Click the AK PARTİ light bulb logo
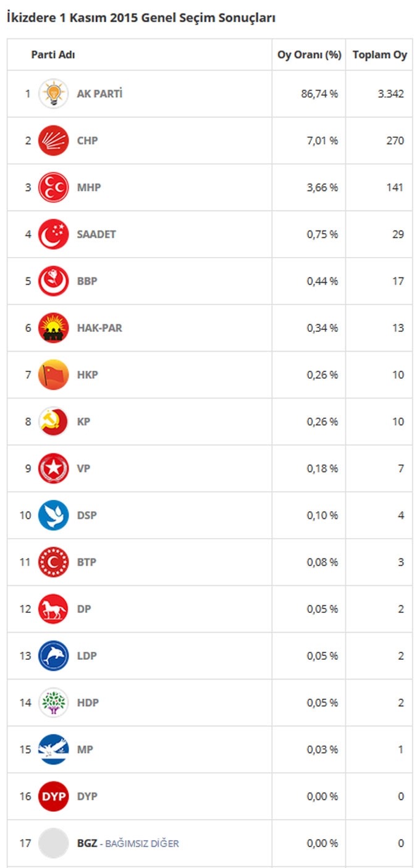The image size is (414, 868). (x=53, y=94)
